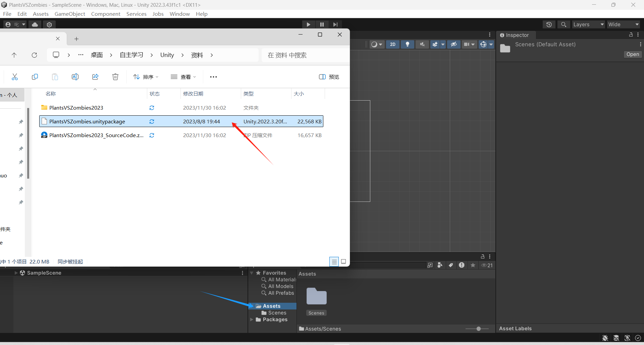Toggle scene gizmos button
The image size is (644, 345).
[x=483, y=44]
